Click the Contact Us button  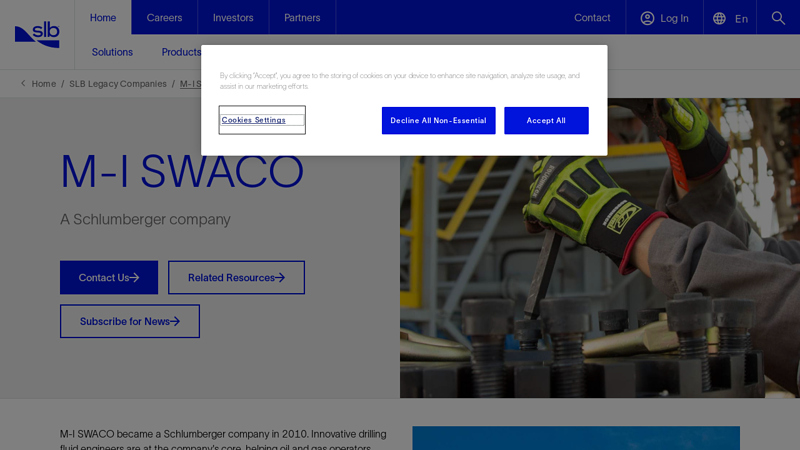[x=109, y=278]
